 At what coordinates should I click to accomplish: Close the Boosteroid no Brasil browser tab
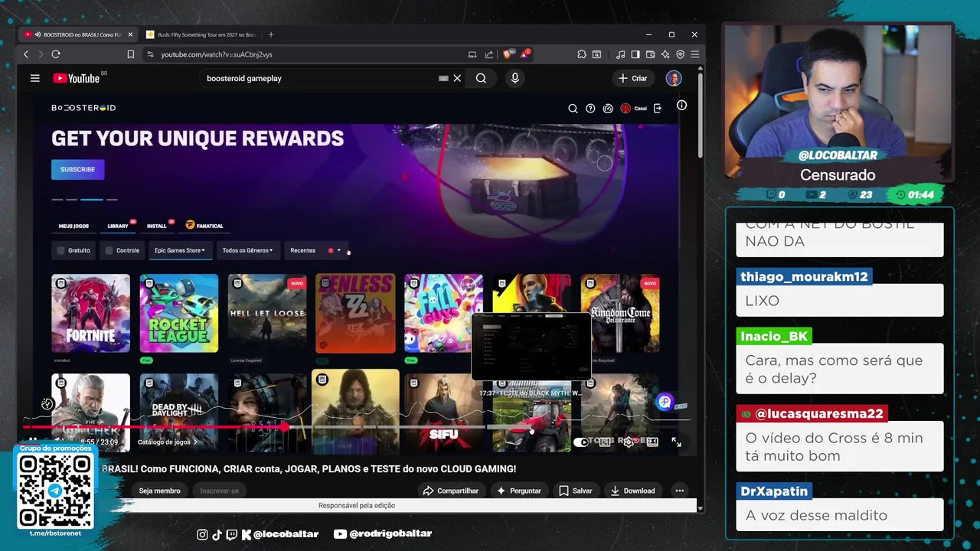(130, 34)
